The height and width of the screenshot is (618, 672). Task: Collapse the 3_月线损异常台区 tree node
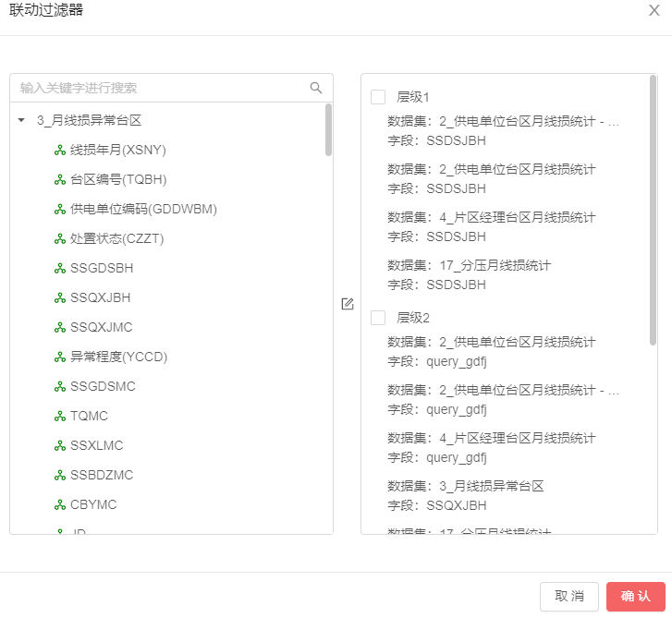tap(21, 120)
